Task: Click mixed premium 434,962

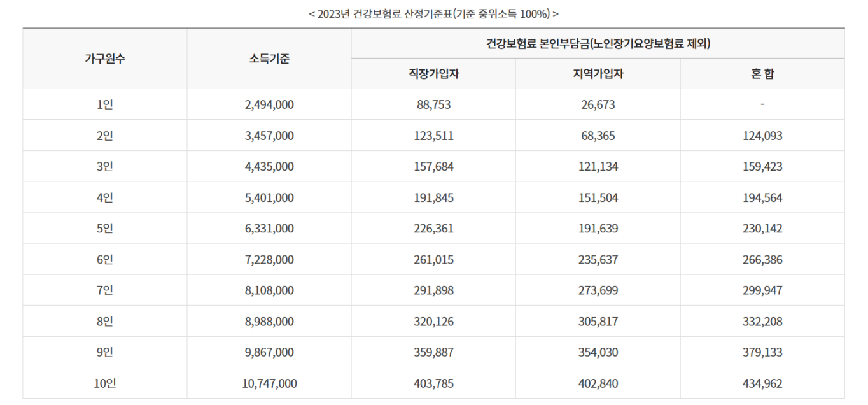Action: 762,383
